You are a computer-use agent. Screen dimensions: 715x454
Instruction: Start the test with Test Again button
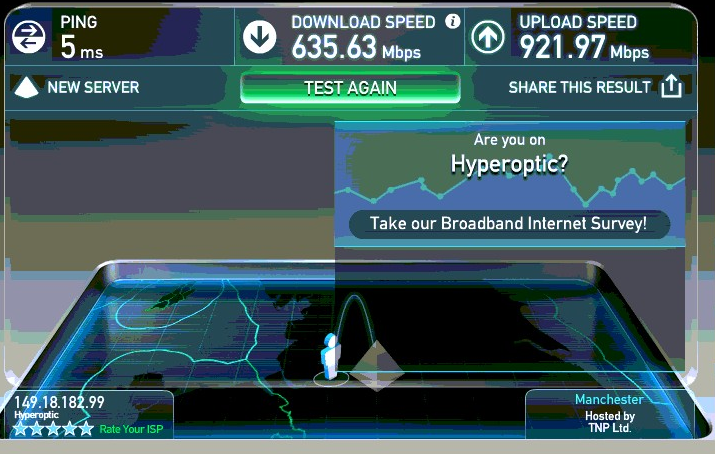pyautogui.click(x=350, y=88)
